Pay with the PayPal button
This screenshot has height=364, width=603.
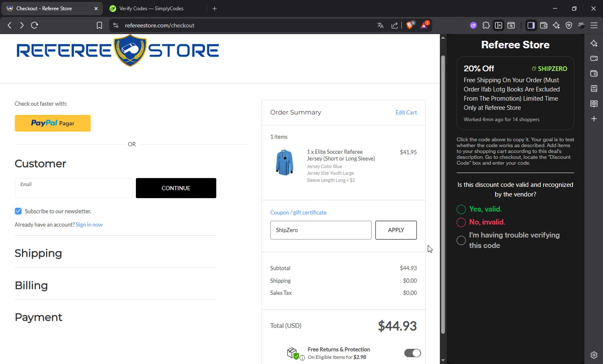coord(53,123)
